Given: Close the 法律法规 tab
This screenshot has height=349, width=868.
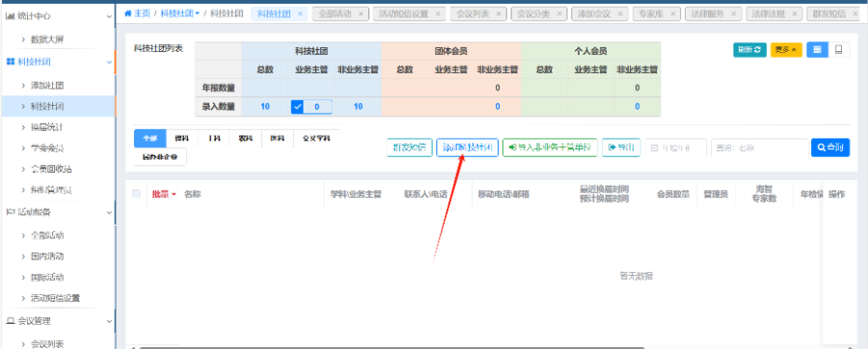Looking at the screenshot, I should click(795, 13).
